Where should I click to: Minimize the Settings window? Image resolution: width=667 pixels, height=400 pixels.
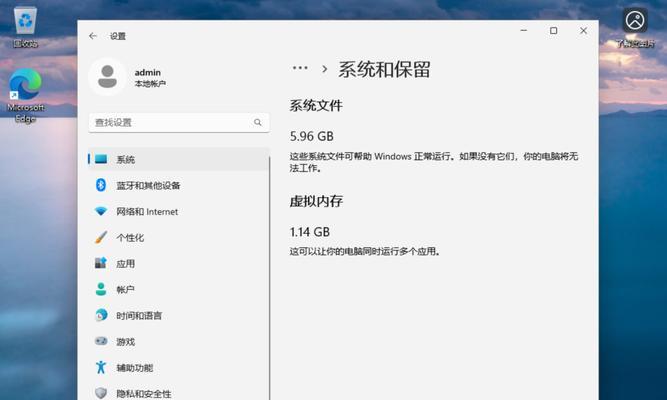(x=524, y=31)
